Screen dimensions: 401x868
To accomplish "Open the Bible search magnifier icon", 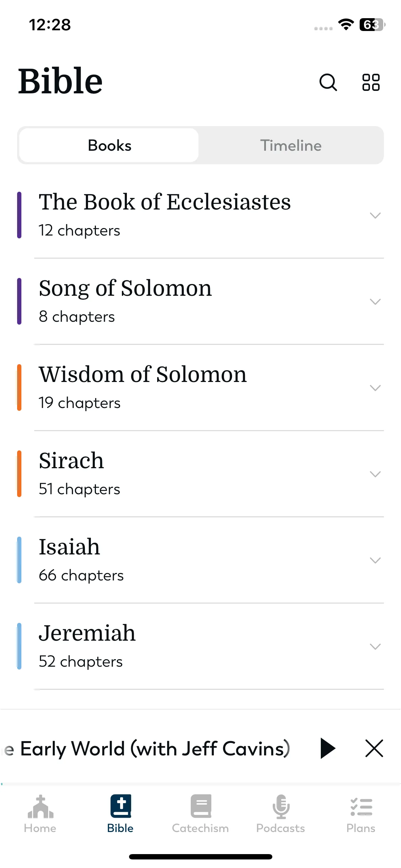I will tap(328, 82).
